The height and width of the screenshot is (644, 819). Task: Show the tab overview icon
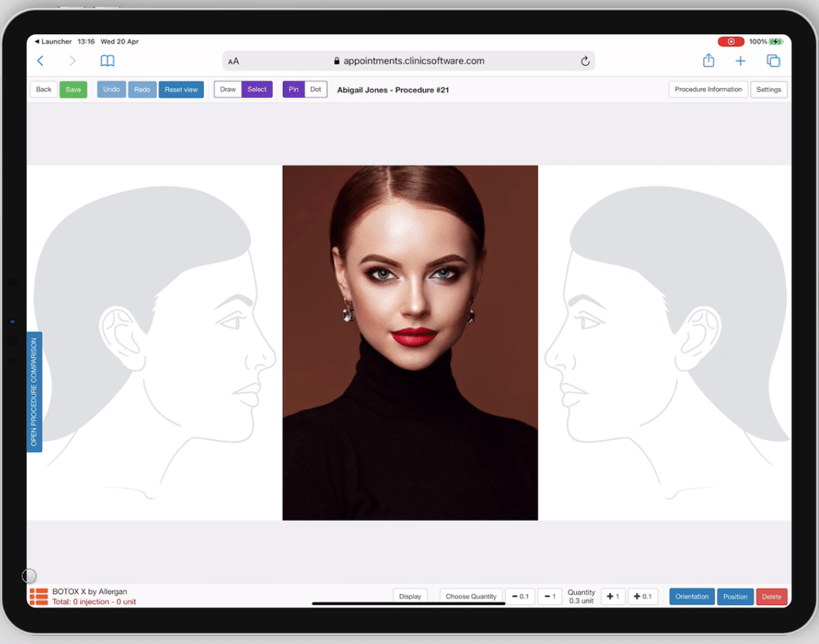click(773, 61)
